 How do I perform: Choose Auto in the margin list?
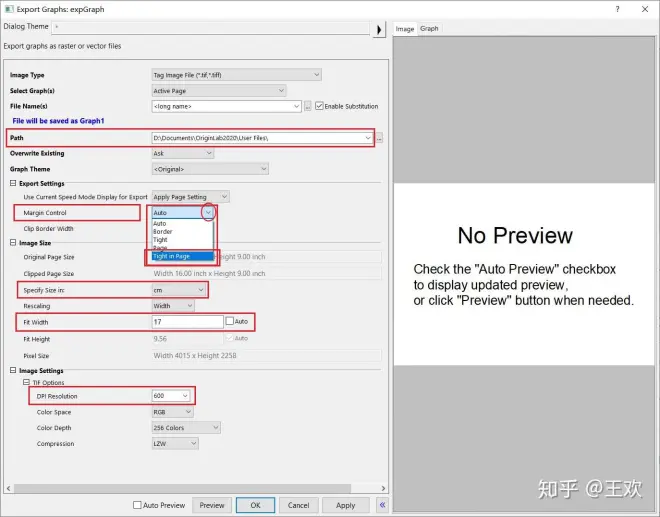[x=183, y=224]
